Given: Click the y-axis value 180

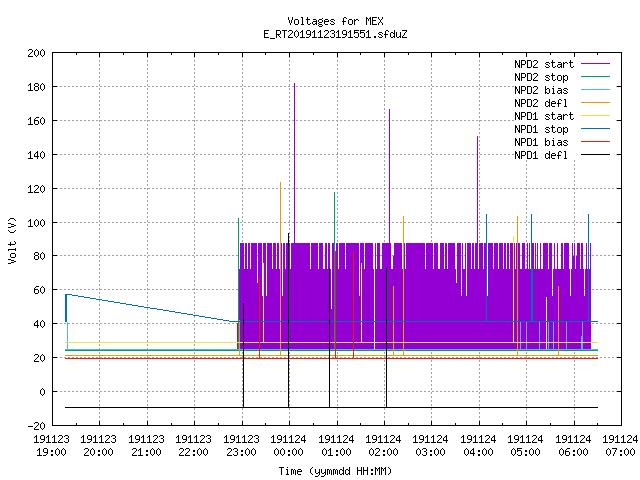Looking at the screenshot, I should pyautogui.click(x=36, y=87).
